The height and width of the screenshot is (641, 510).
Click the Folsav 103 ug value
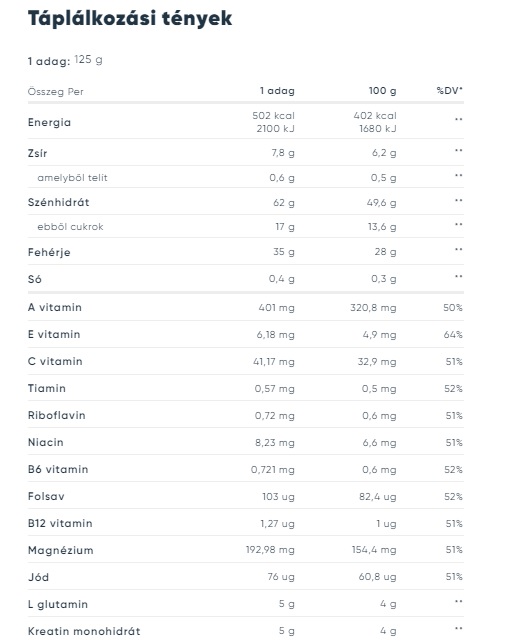(x=278, y=497)
